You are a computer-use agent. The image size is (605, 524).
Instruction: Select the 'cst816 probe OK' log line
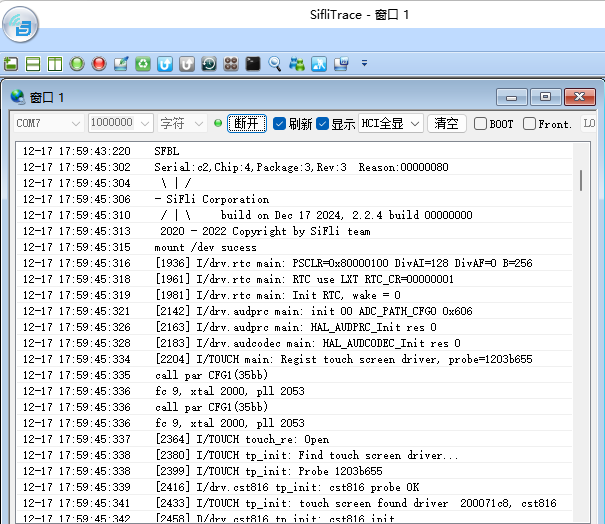[295, 487]
